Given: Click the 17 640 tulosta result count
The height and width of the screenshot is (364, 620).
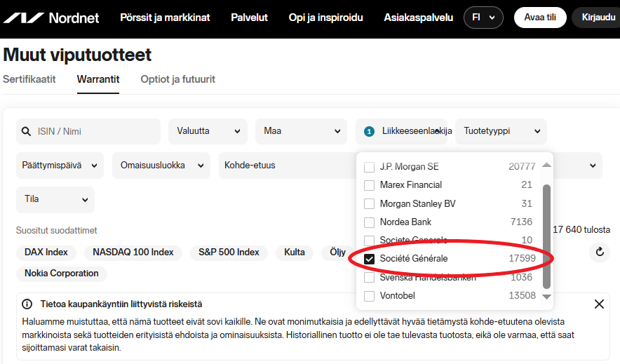Looking at the screenshot, I should (581, 229).
